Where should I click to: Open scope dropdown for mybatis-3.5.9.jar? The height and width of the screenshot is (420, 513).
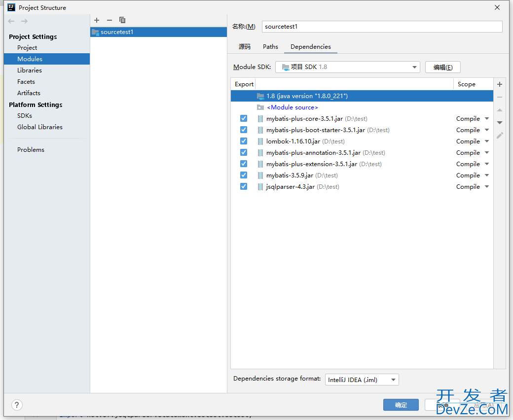click(x=487, y=175)
